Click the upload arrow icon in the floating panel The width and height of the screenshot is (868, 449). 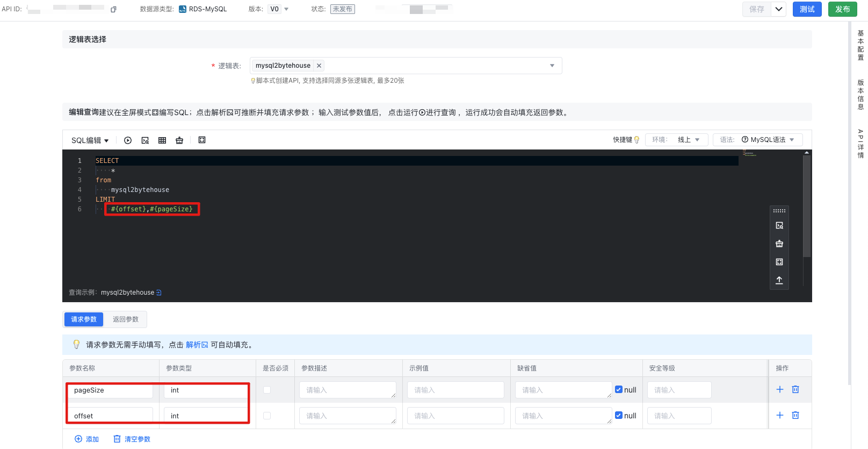point(779,280)
